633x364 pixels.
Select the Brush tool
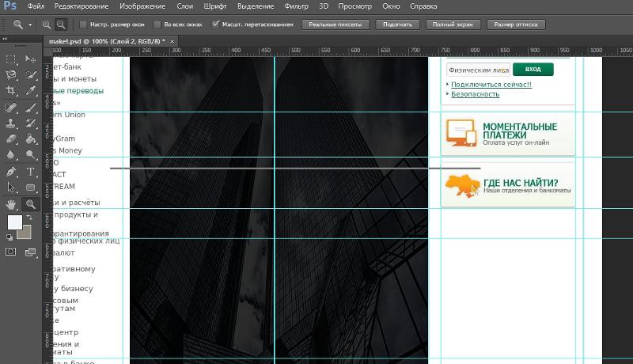31,108
